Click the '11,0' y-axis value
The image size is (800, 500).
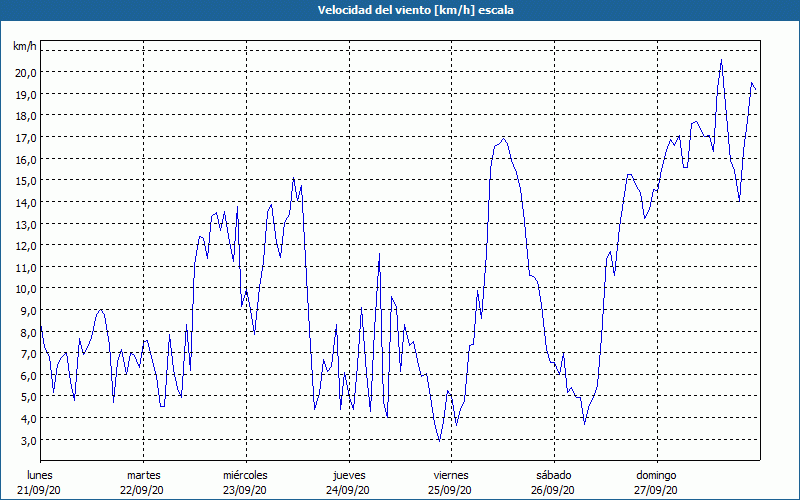[26, 267]
